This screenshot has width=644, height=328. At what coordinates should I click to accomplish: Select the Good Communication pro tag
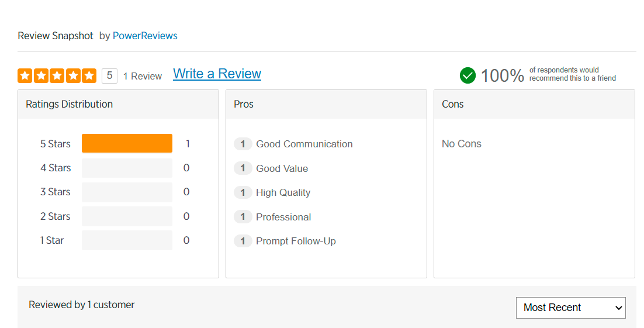304,144
